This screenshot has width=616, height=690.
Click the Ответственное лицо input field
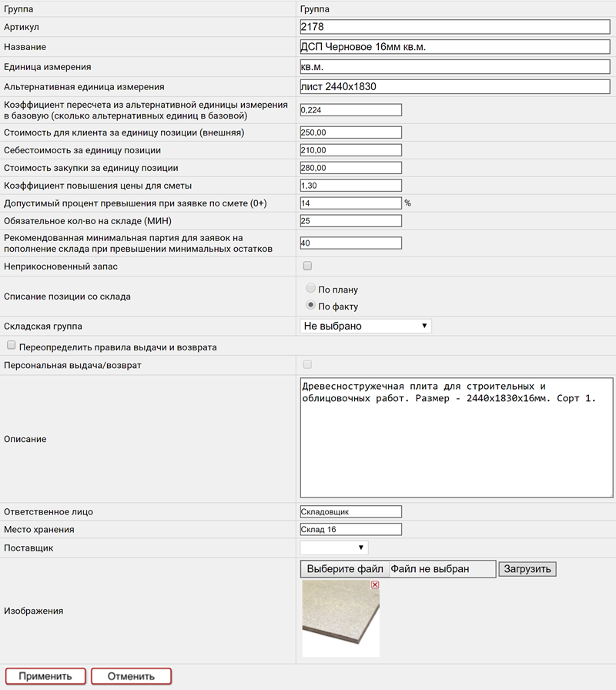[x=351, y=511]
